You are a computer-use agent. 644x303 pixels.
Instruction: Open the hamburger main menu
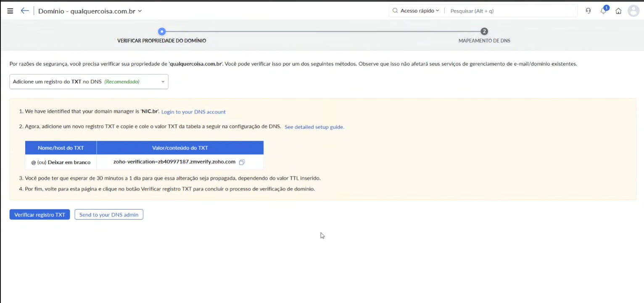tap(10, 11)
